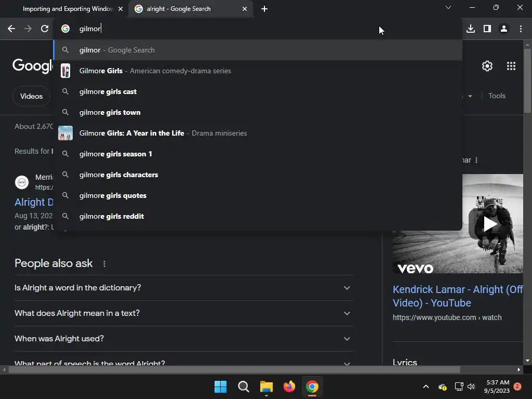The height and width of the screenshot is (399, 532).
Task: Show hidden system tray icons
Action: pyautogui.click(x=426, y=387)
